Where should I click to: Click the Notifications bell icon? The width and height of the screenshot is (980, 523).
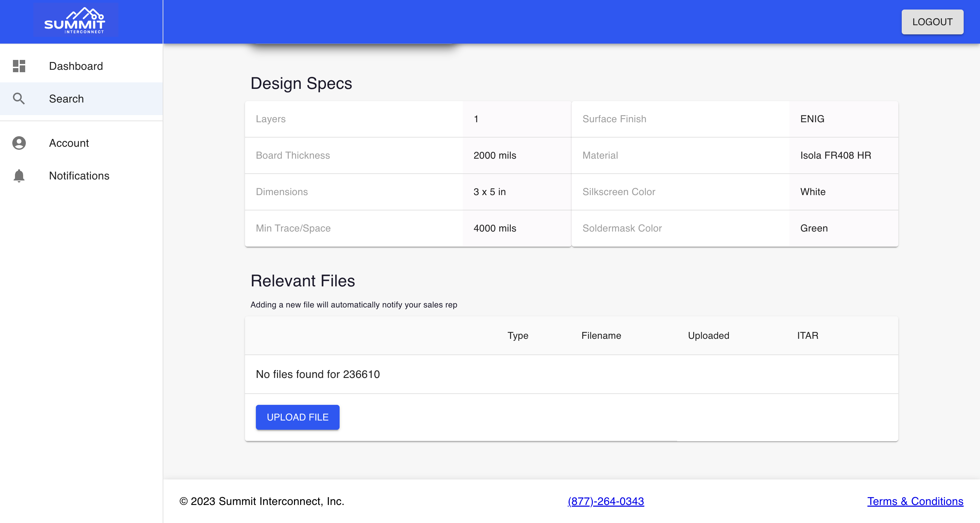tap(19, 175)
